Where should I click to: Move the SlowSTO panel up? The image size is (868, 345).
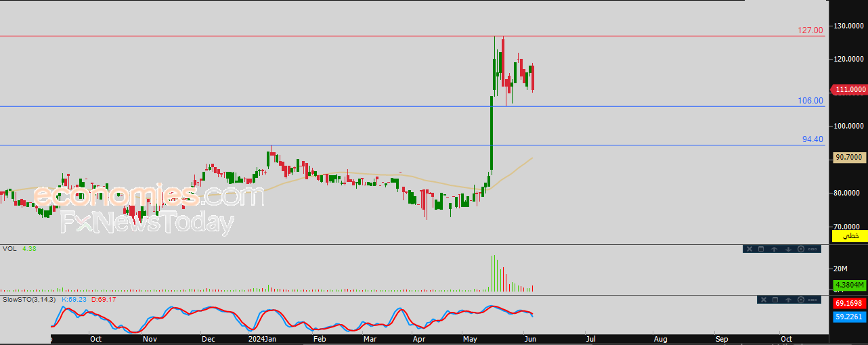click(788, 300)
